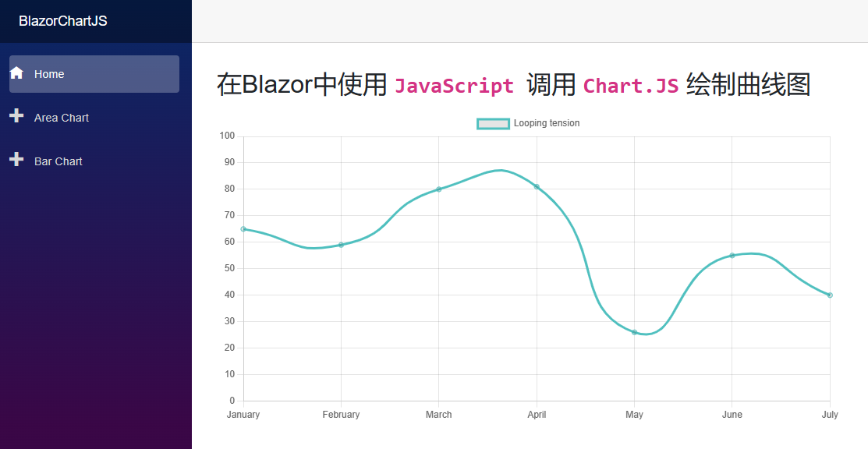Click the 100 label on y-axis
Image resolution: width=868 pixels, height=449 pixels.
point(227,136)
